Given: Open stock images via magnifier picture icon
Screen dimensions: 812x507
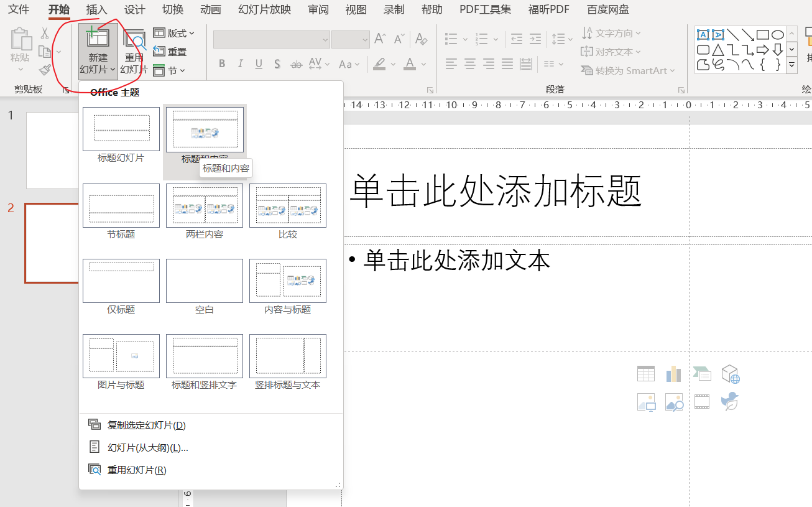Looking at the screenshot, I should [673, 402].
